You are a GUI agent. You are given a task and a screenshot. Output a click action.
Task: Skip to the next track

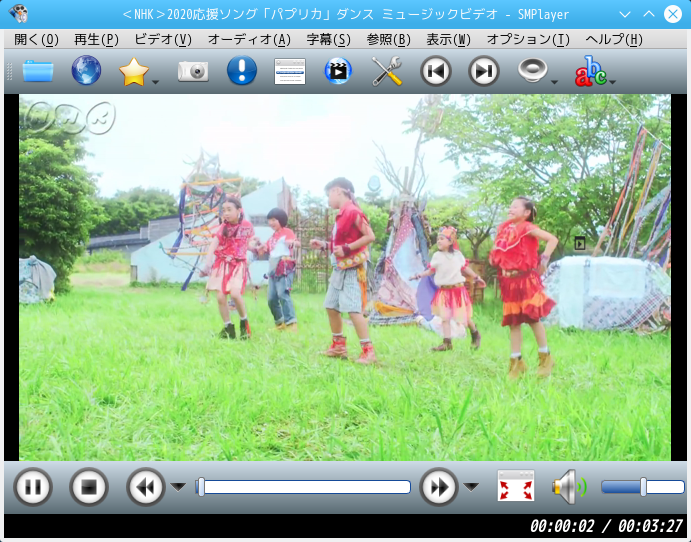(x=483, y=71)
